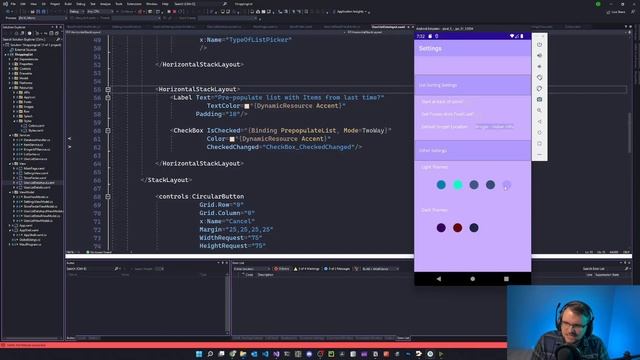Click taskbar search magnifier icon
The height and width of the screenshot is (360, 640).
[x=210, y=354]
